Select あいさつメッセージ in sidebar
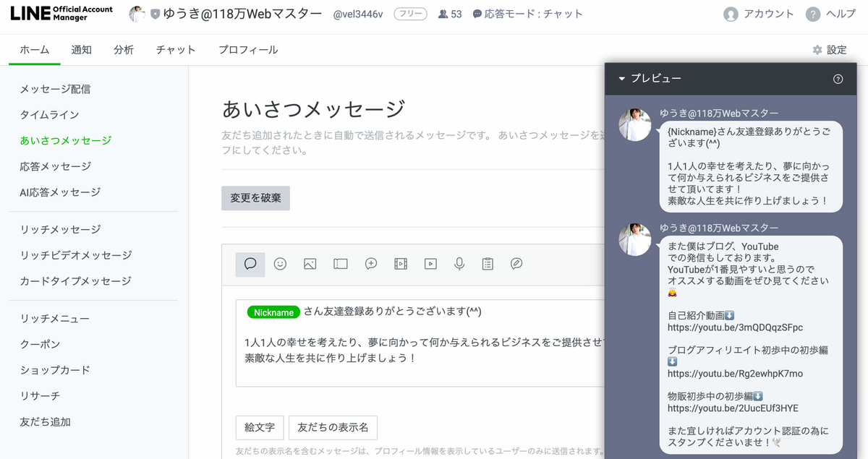 [66, 140]
